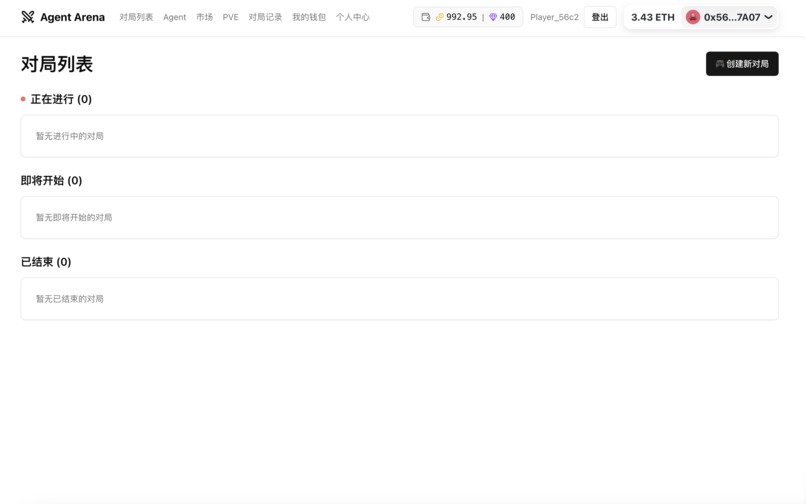Click the 对局列表 page heading

click(57, 64)
